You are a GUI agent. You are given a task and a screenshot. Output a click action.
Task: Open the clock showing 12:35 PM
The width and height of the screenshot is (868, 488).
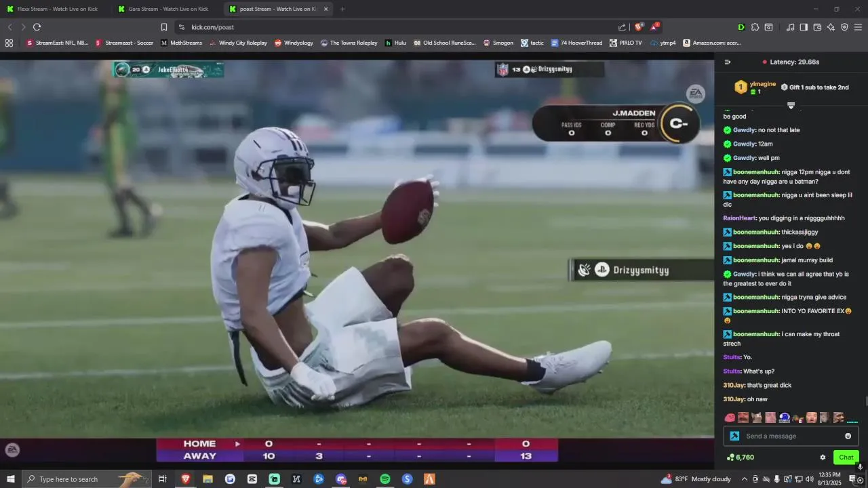coord(829,479)
